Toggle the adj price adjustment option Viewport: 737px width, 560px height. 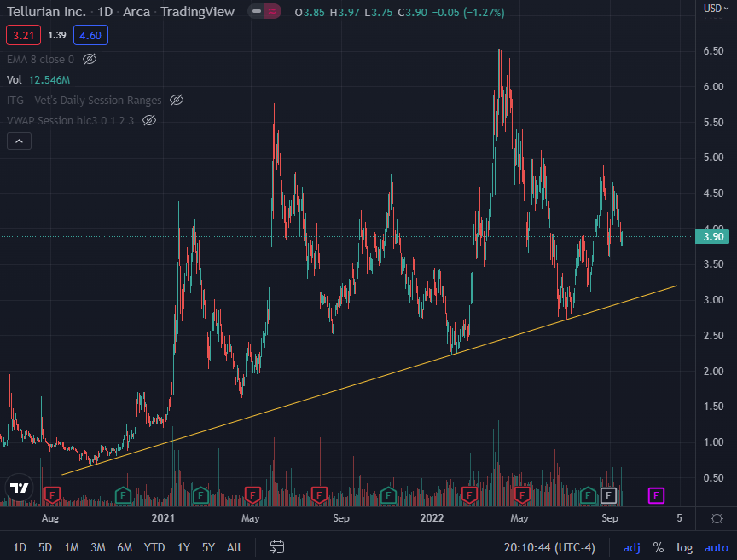[x=632, y=547]
